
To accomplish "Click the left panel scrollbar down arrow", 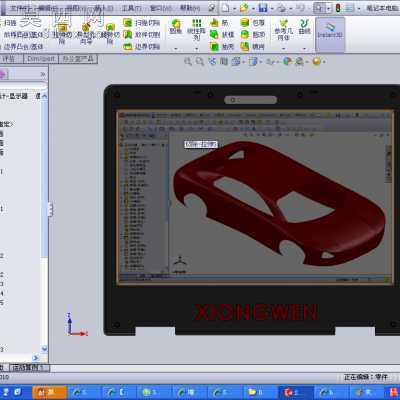I will point(44,349).
